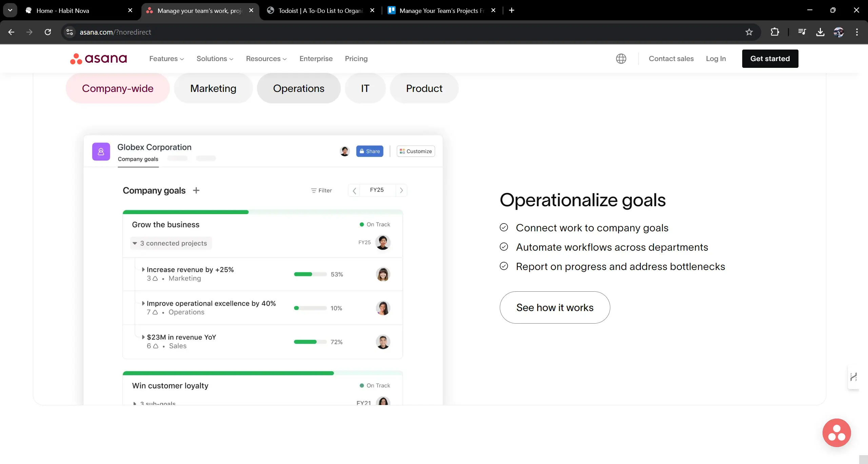Image resolution: width=868 pixels, height=464 pixels.
Task: Go to previous fiscal year
Action: 354,190
